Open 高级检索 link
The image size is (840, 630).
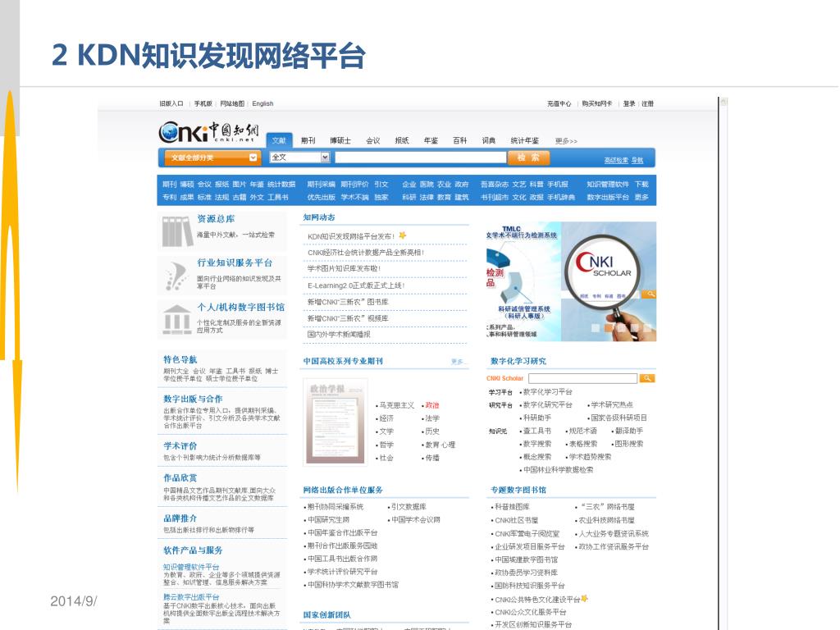click(616, 160)
